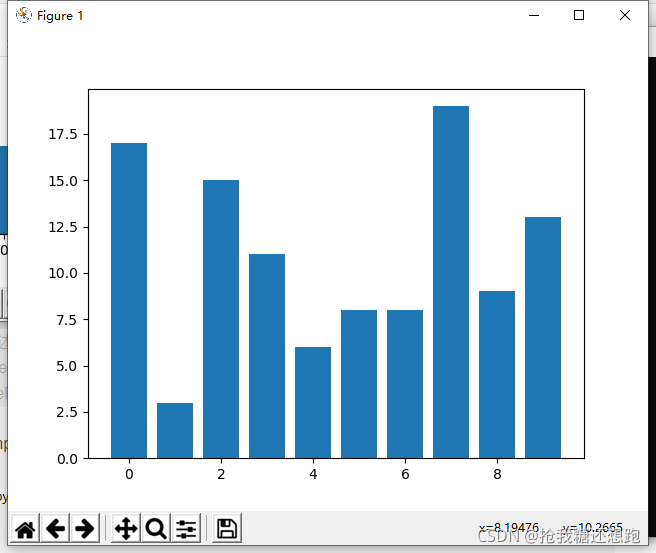Click the y-axis label 0.0

[x=67, y=459]
